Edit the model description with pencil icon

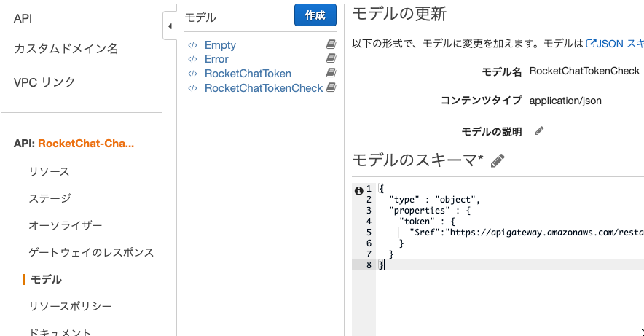coord(539,131)
